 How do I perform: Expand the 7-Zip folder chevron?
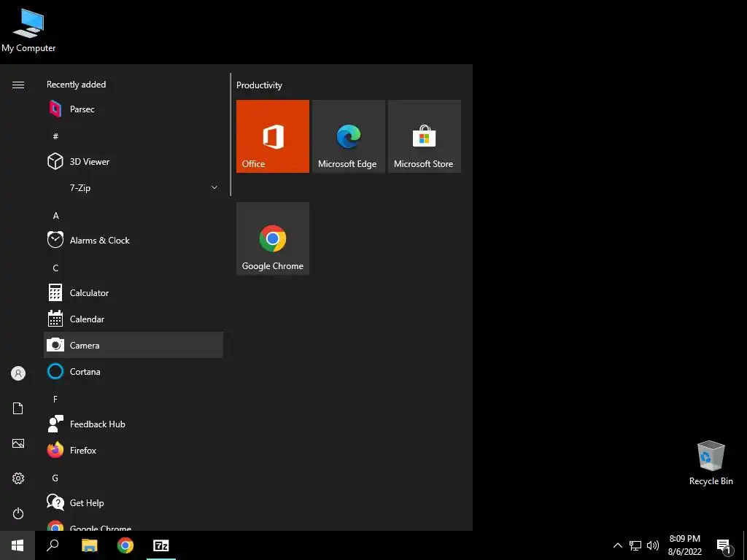tap(214, 187)
